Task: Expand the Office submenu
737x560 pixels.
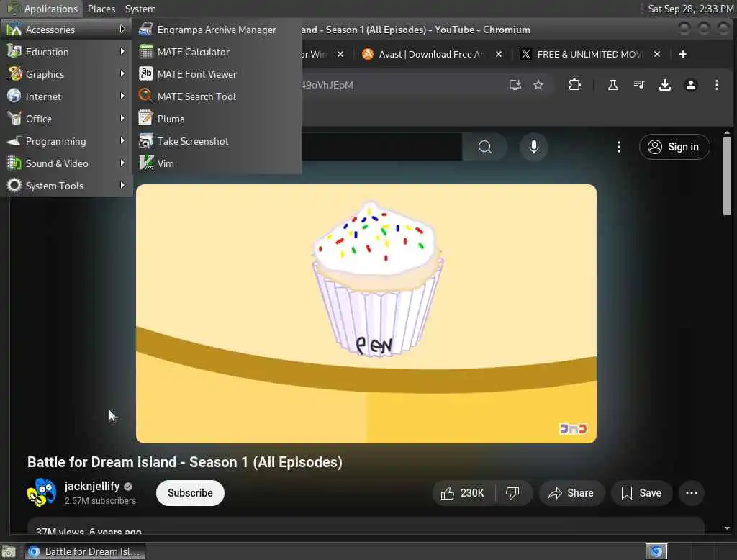Action: point(66,119)
